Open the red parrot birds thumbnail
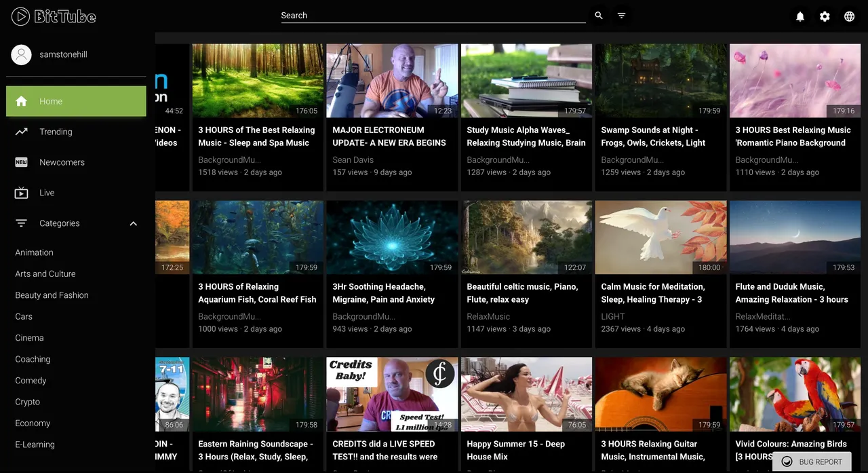The height and width of the screenshot is (473, 868). click(795, 394)
